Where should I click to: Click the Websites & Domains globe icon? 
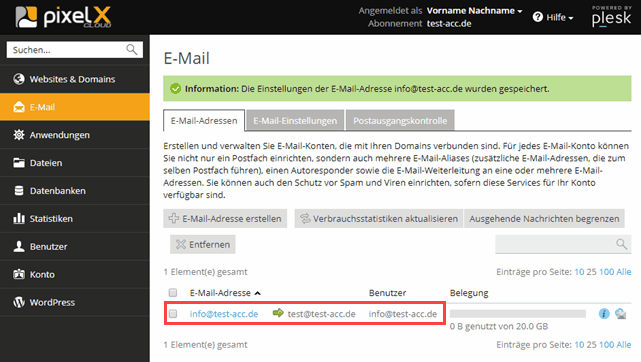19,79
